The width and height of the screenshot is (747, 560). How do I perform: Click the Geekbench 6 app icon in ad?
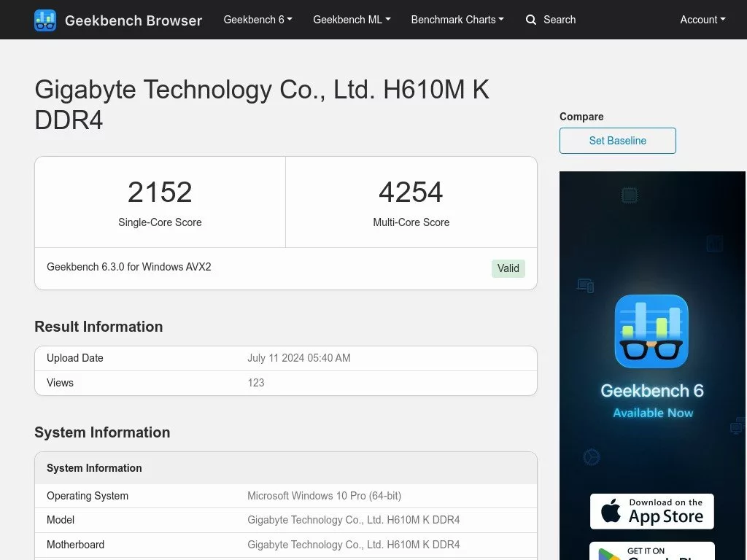[x=651, y=331]
